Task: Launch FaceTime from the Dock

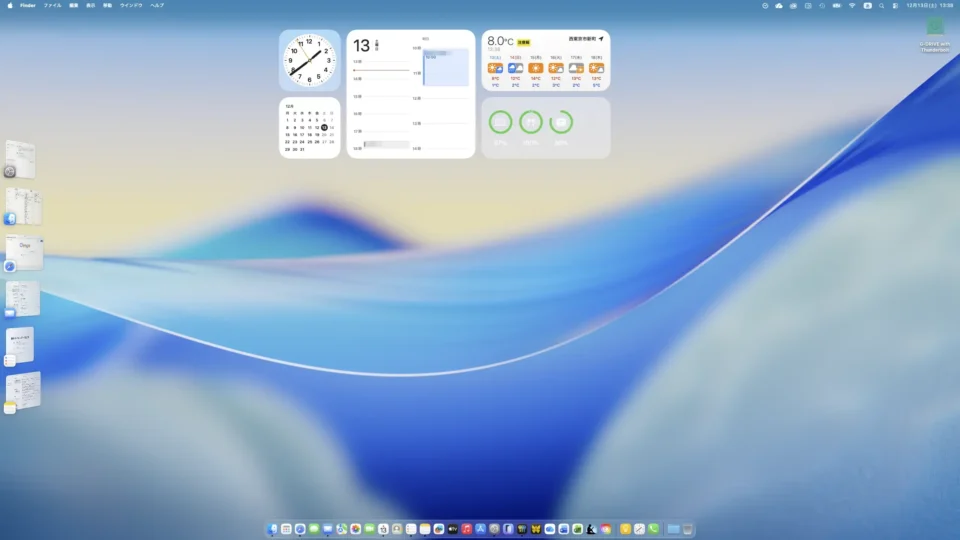Action: click(369, 529)
